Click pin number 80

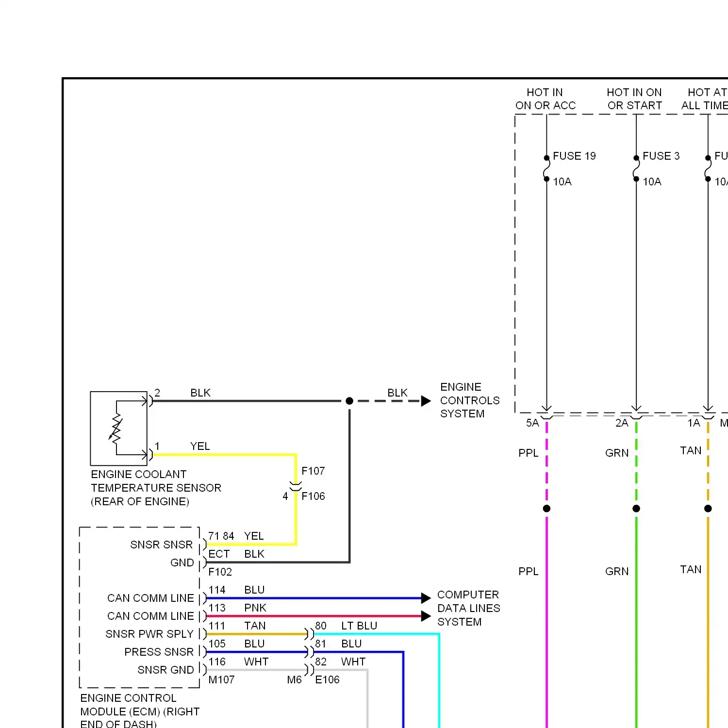321,626
